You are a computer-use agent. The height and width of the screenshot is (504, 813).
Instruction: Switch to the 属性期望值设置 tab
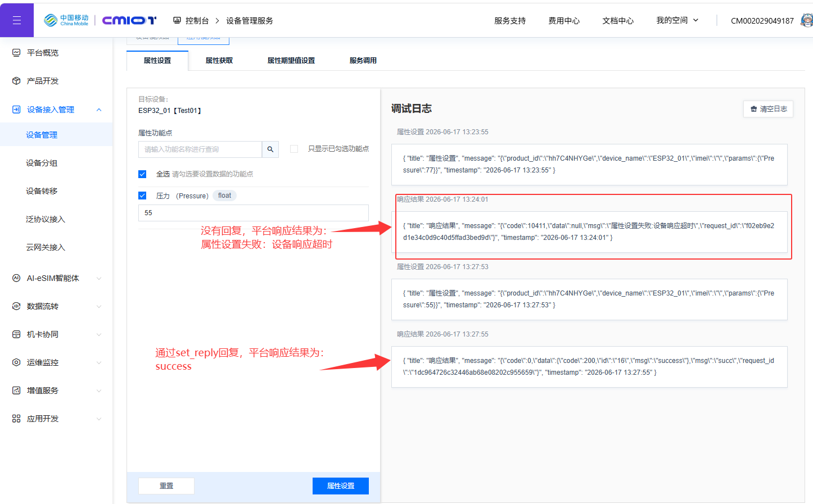click(291, 61)
